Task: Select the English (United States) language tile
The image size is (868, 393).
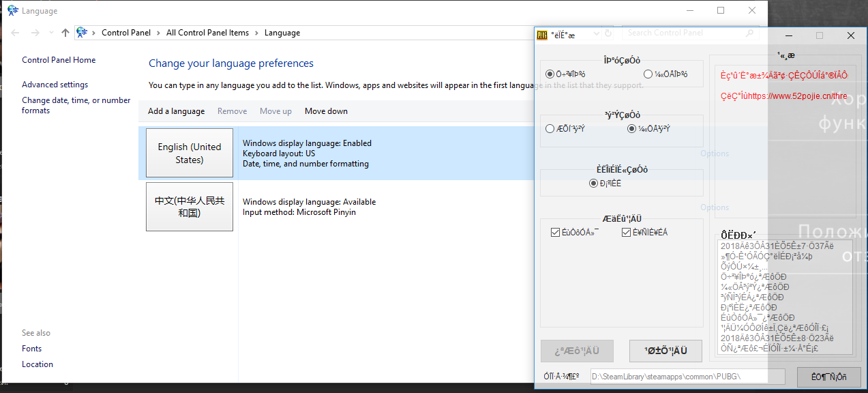Action: point(190,153)
